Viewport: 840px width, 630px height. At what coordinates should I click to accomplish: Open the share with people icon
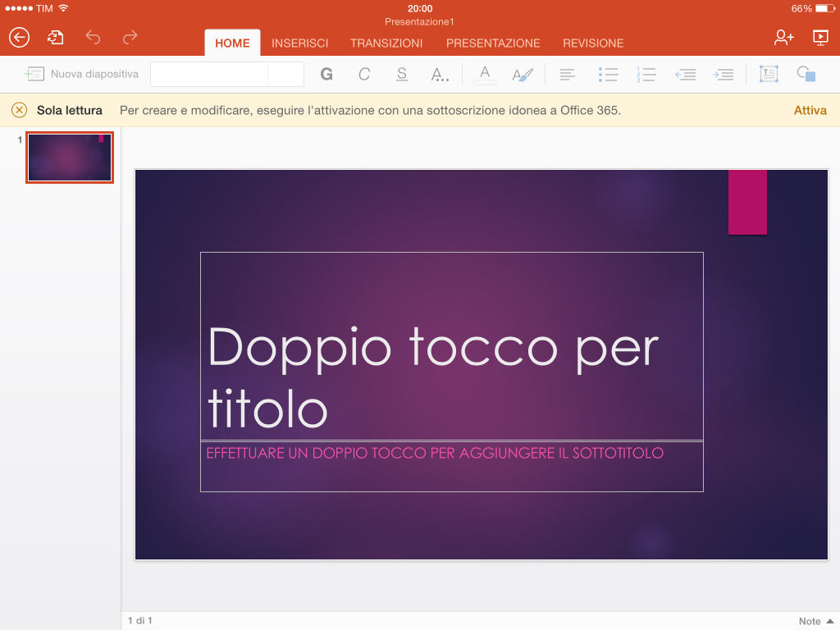pyautogui.click(x=783, y=38)
